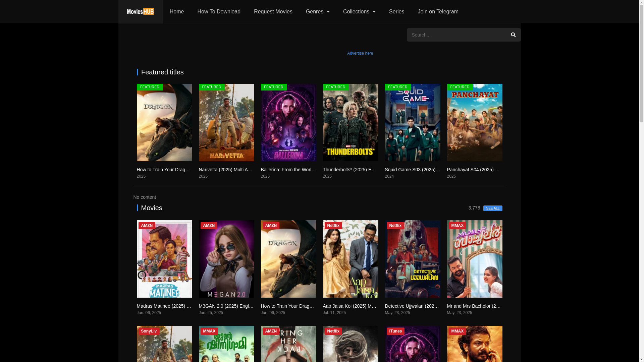Open Detective Ujjwalan movie poster
The width and height of the screenshot is (644, 362).
[413, 259]
